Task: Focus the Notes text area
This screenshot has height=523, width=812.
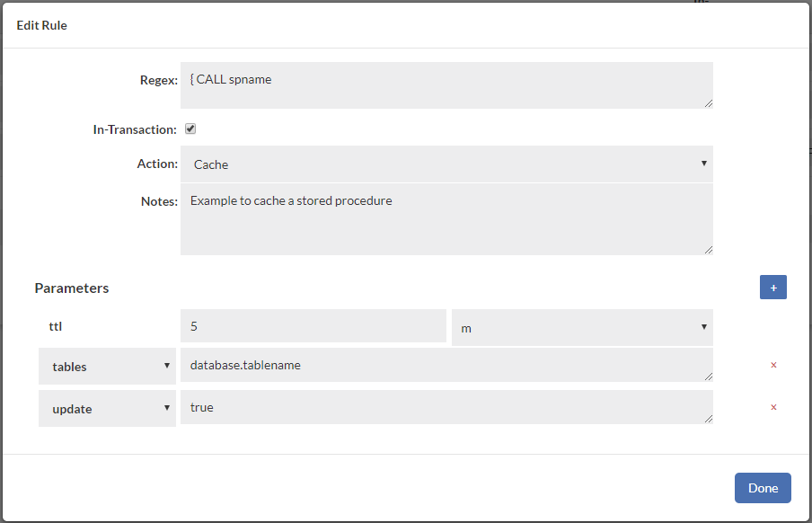Action: pyautogui.click(x=446, y=219)
